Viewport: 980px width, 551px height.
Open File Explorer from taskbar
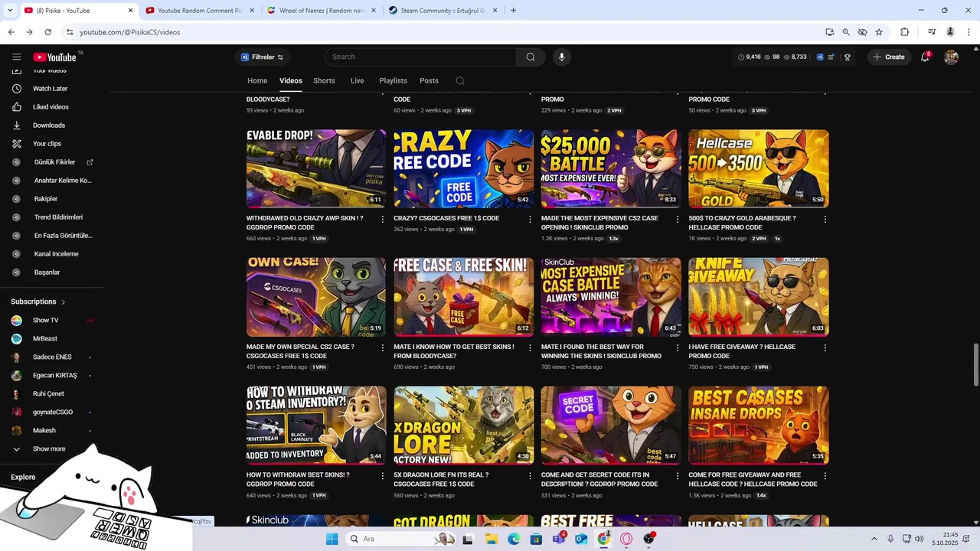(x=491, y=539)
